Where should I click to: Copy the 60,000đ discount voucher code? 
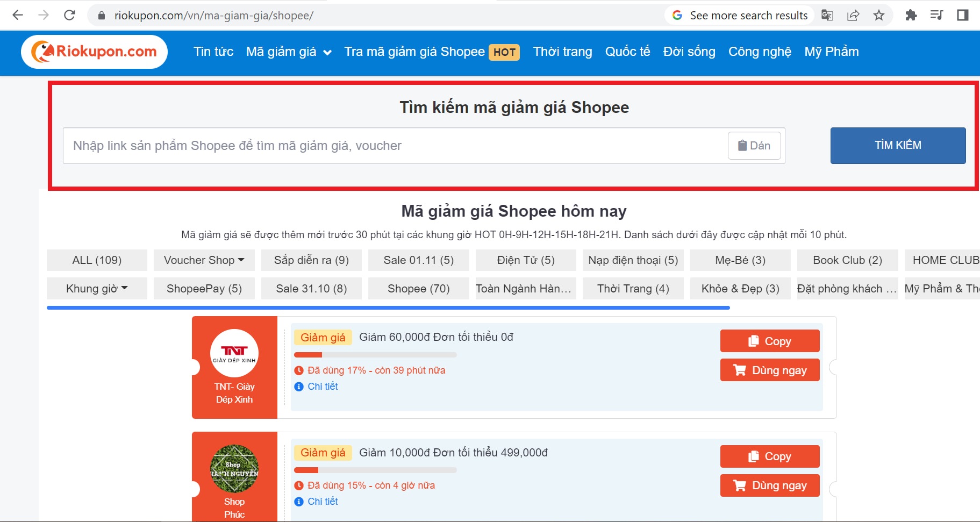click(x=769, y=341)
